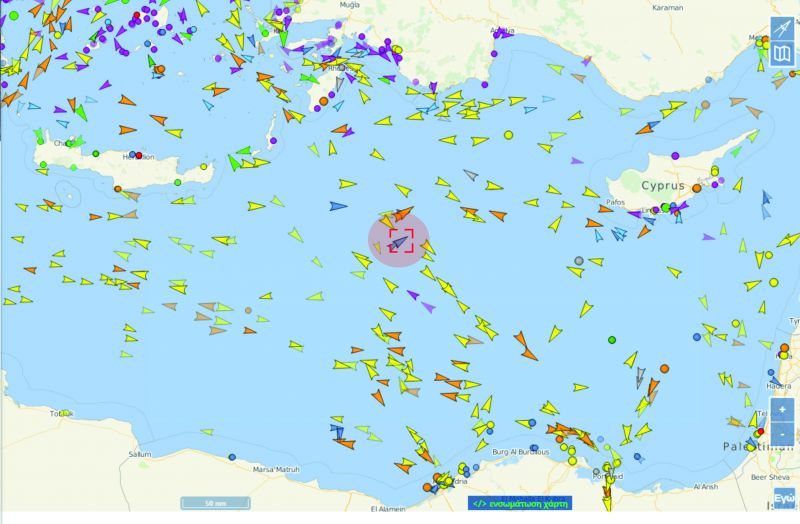Select the red circle marker near Tel Aviv
Image resolution: width=800 pixels, height=524 pixels.
760,432
